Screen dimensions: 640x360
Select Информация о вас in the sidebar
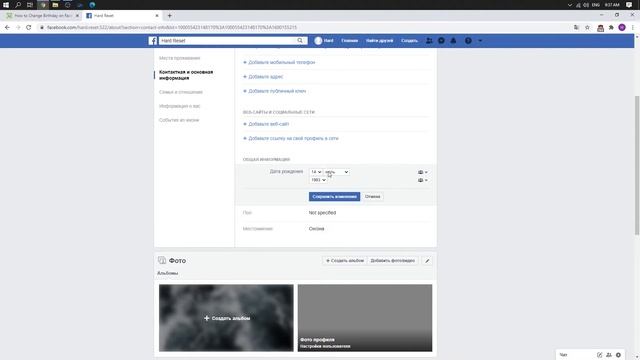pyautogui.click(x=180, y=106)
